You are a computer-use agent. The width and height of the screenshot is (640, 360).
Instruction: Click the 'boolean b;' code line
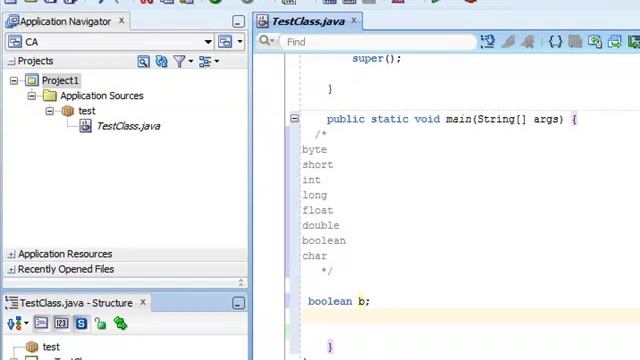pos(339,301)
